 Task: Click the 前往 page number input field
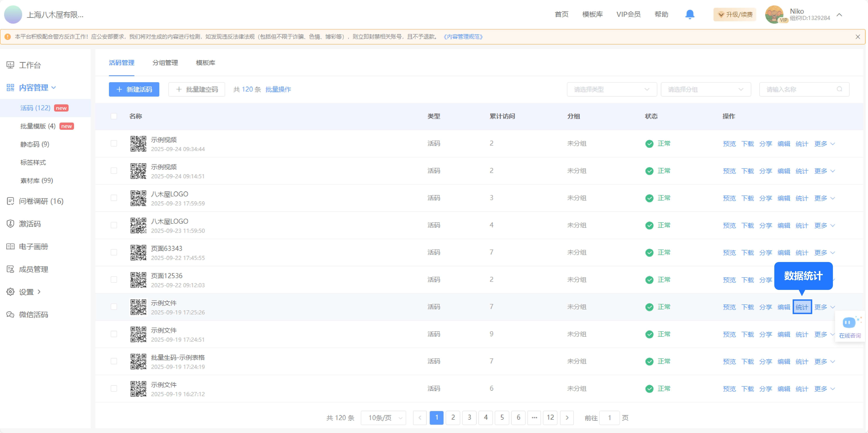tap(610, 418)
